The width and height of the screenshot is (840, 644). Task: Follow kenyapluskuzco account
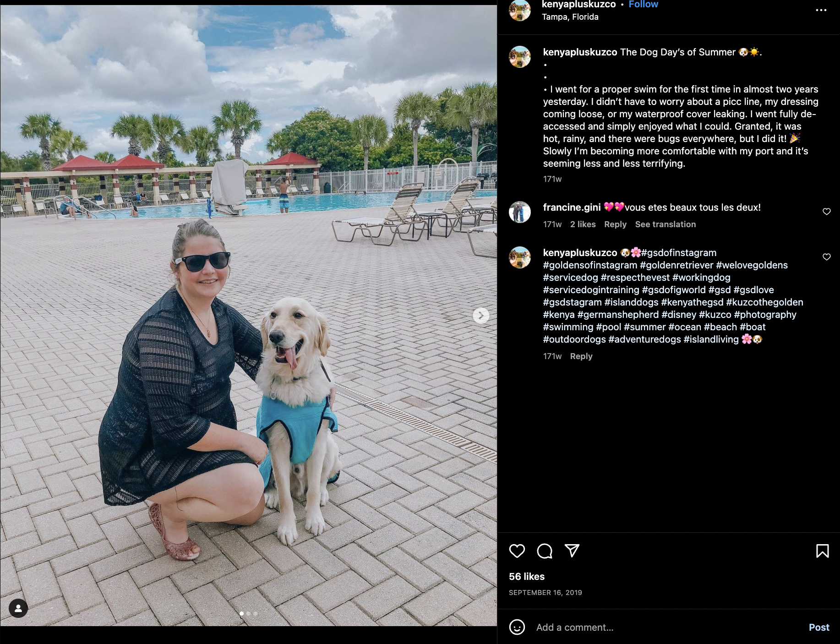[x=643, y=5]
